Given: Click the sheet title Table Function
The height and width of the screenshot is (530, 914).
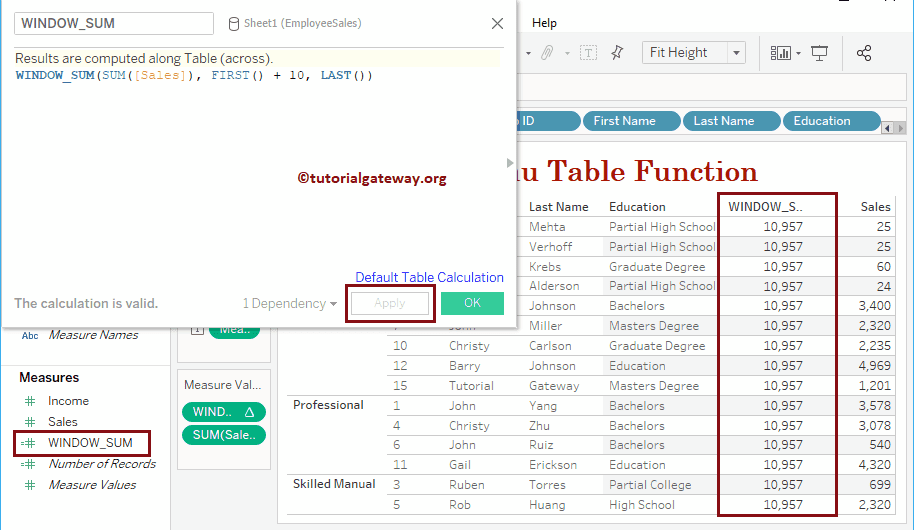Looking at the screenshot, I should tap(637, 171).
